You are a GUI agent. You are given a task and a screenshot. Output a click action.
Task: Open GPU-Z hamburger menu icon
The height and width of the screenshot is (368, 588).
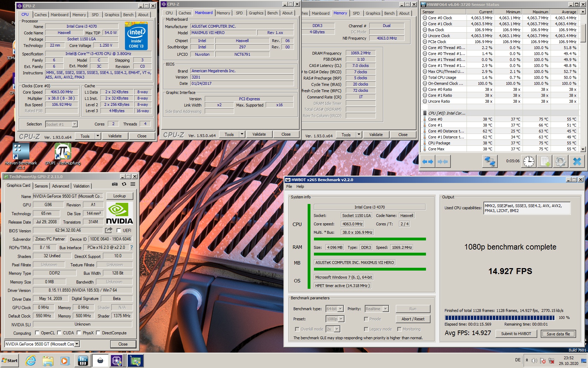point(133,184)
